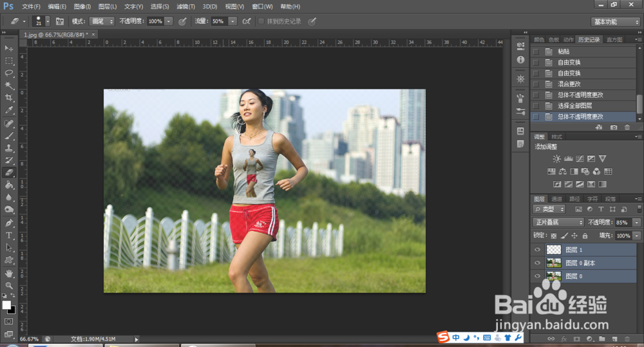Select the Horizontal Type tool
Viewport: 644px width, 347px height.
click(9, 235)
